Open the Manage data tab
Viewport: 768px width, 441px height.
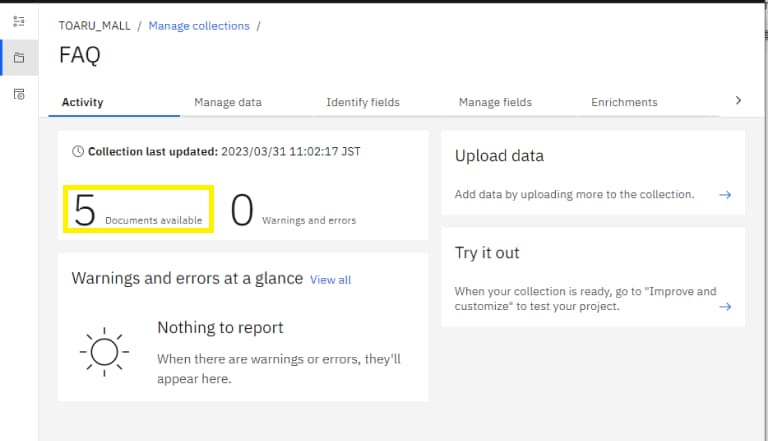click(x=228, y=102)
